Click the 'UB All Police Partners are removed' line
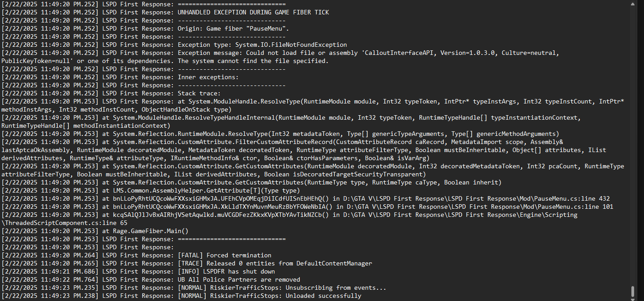This screenshot has height=301, width=644. pos(239,279)
